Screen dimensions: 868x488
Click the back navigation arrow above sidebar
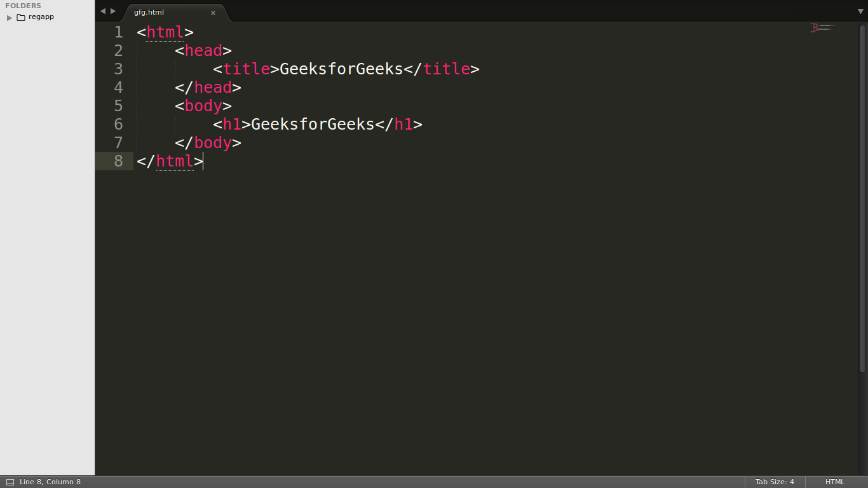tap(102, 11)
